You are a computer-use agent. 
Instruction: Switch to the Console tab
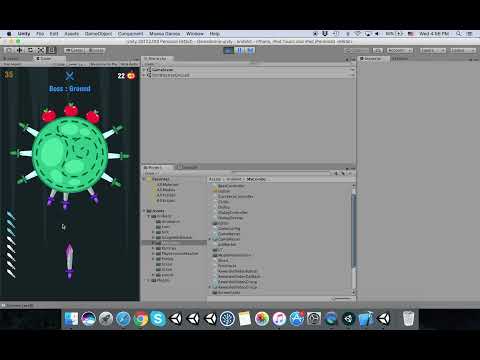coord(187,167)
